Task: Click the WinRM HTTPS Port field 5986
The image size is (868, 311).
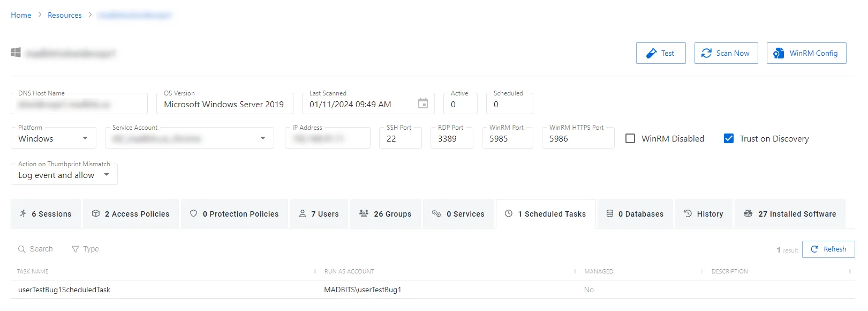Action: (x=578, y=138)
